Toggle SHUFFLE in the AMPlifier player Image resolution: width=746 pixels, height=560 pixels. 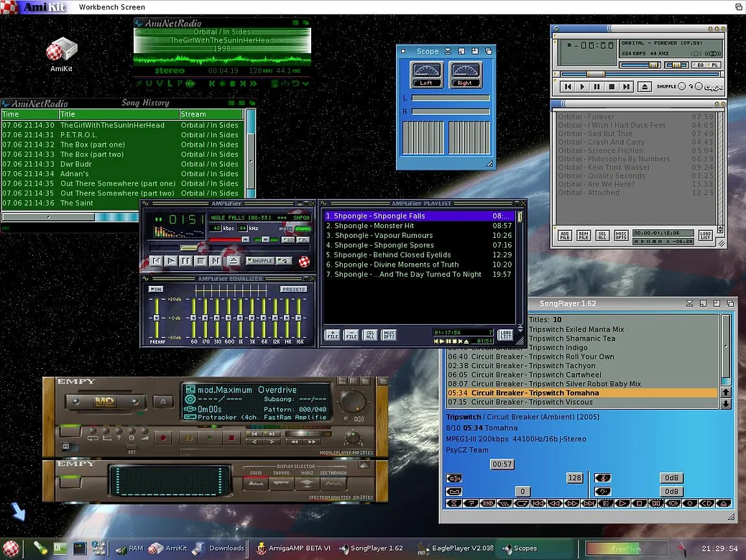click(x=260, y=261)
